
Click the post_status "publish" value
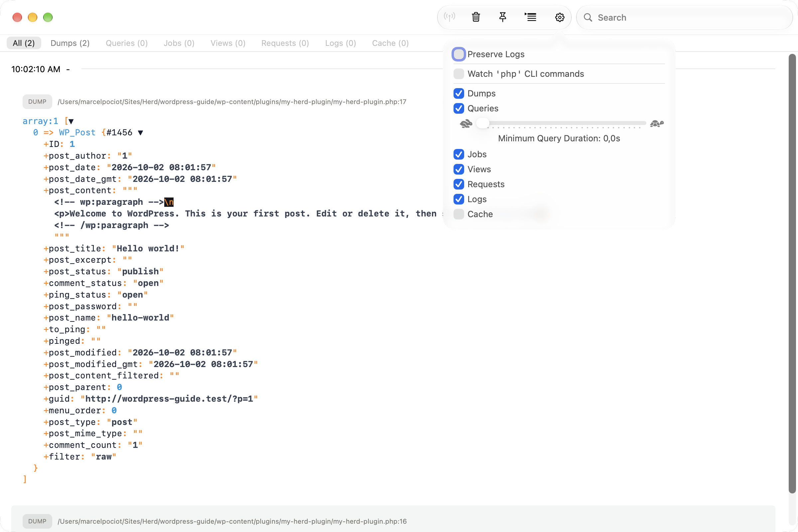(140, 272)
